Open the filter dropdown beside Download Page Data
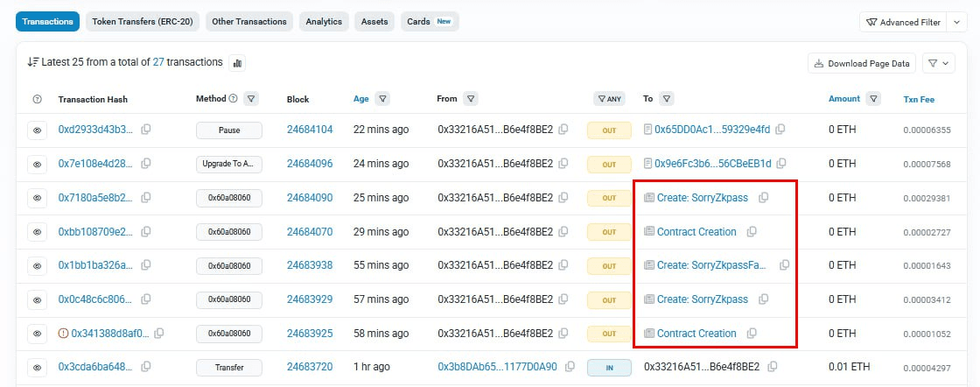The width and height of the screenshot is (980, 387). pos(939,63)
